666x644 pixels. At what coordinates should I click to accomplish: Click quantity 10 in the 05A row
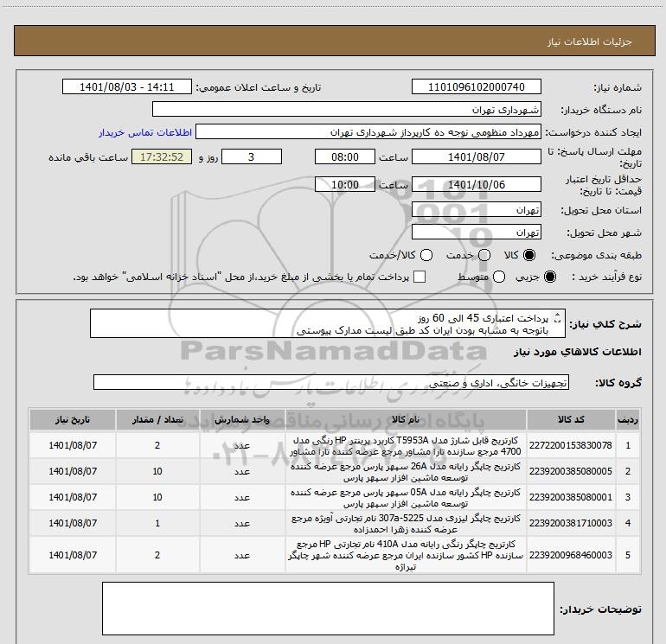coord(157,497)
